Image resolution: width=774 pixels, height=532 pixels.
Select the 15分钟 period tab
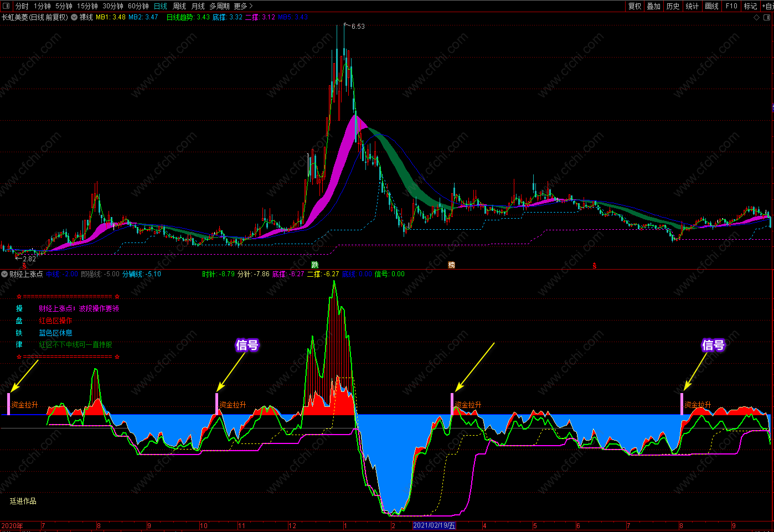click(x=87, y=6)
